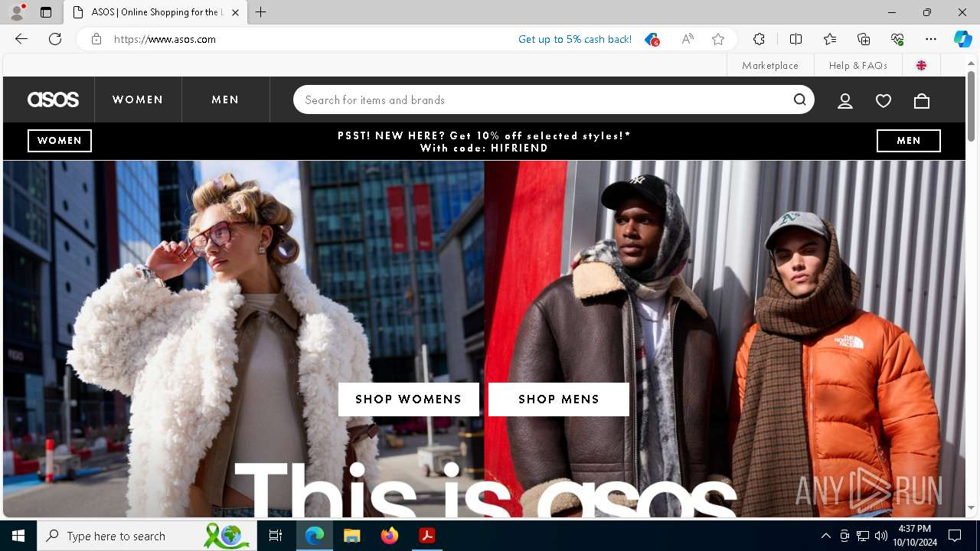Open the WOMEN navigation tab
The width and height of the screenshot is (980, 551).
[x=138, y=99]
